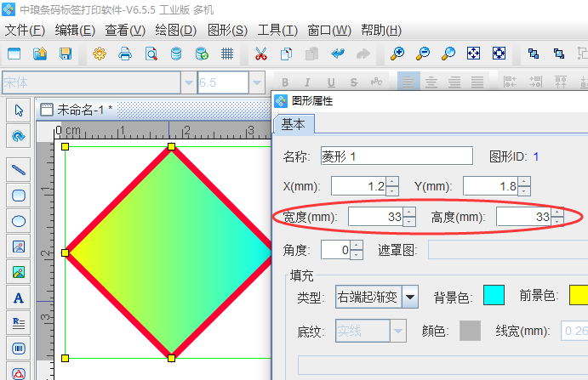Toggle center text alignment
Viewport: 588px width, 380px height.
click(x=431, y=82)
